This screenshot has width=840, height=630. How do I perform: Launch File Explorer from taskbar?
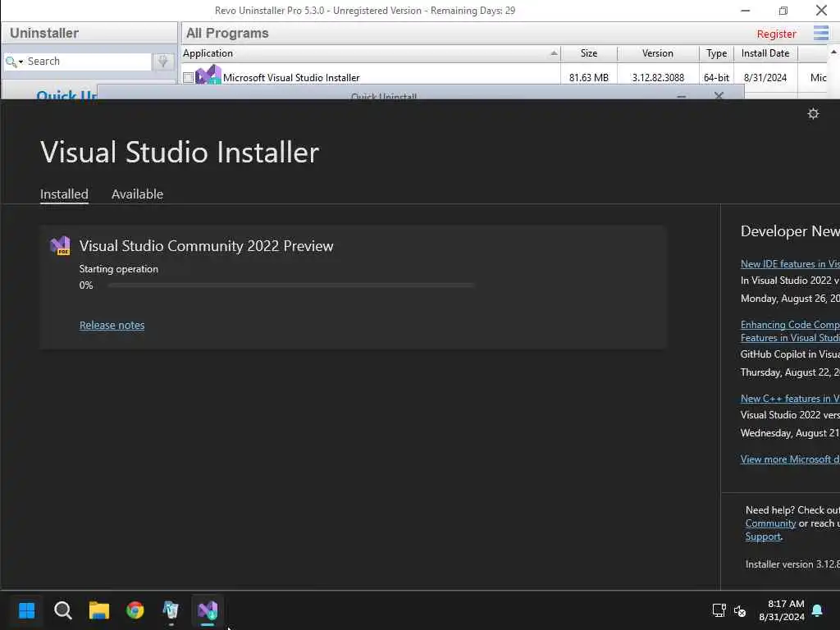coord(98,610)
